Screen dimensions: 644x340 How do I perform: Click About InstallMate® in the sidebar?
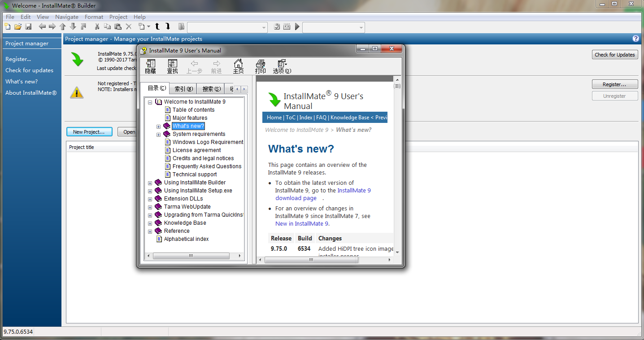(31, 93)
